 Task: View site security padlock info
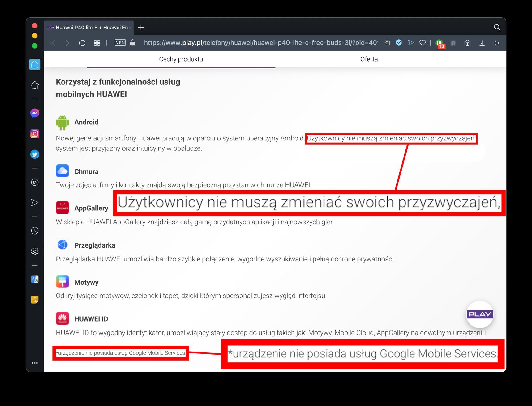(x=133, y=42)
